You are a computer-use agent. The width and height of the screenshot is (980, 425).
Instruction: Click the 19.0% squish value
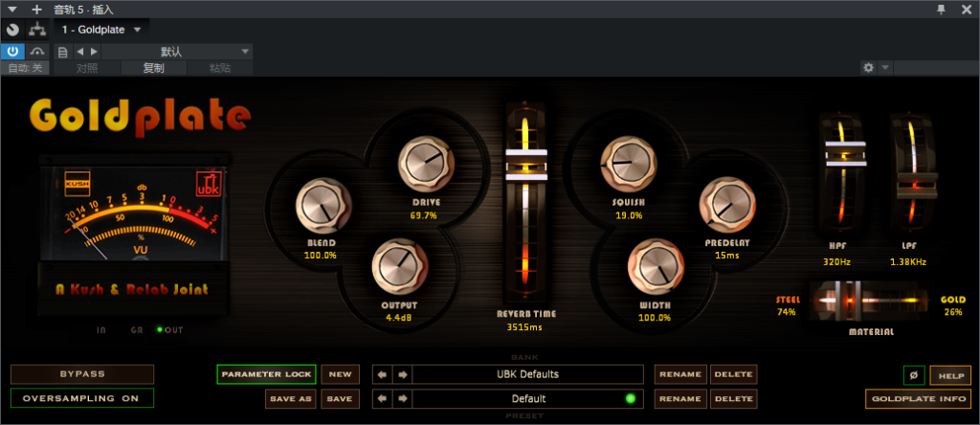click(x=629, y=215)
